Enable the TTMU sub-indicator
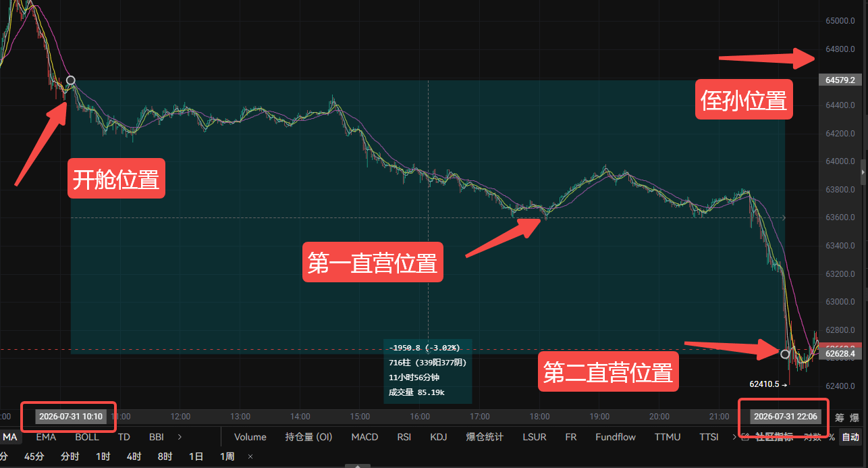 (668, 437)
